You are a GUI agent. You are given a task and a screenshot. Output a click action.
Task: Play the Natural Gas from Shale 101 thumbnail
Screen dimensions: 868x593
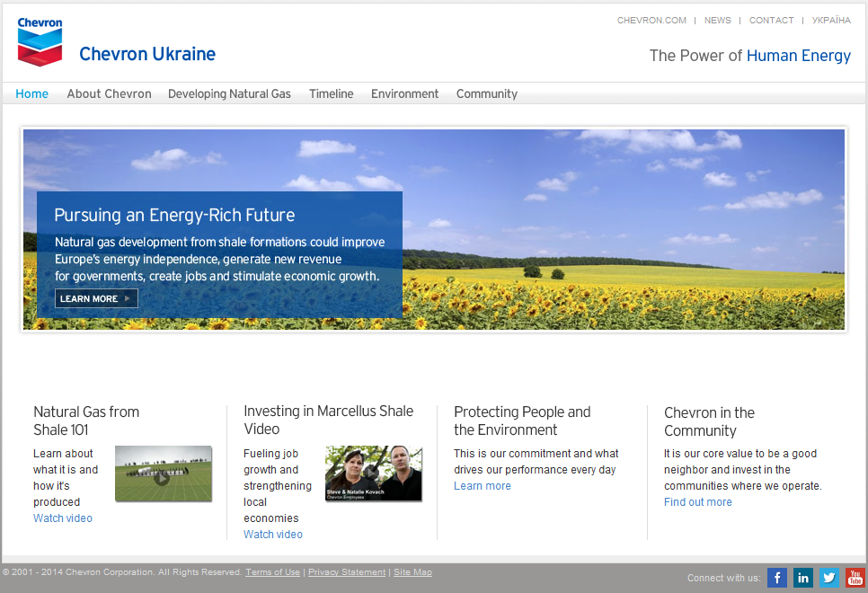tap(164, 474)
